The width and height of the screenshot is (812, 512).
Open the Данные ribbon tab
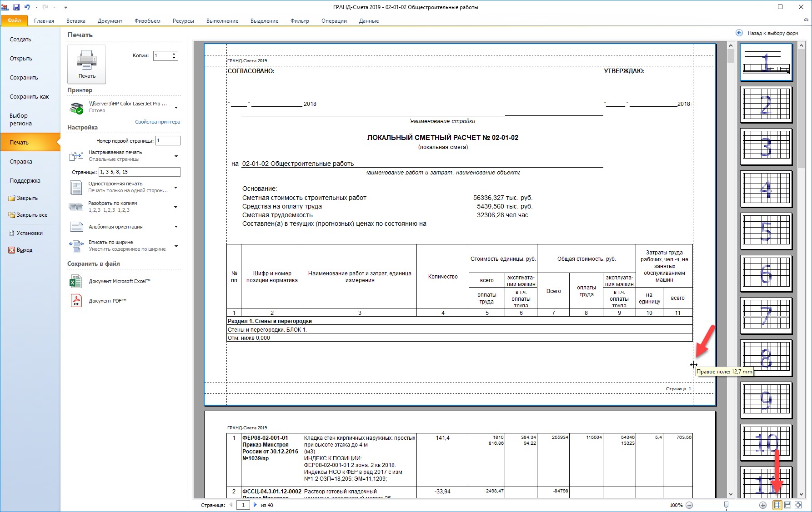(x=369, y=21)
